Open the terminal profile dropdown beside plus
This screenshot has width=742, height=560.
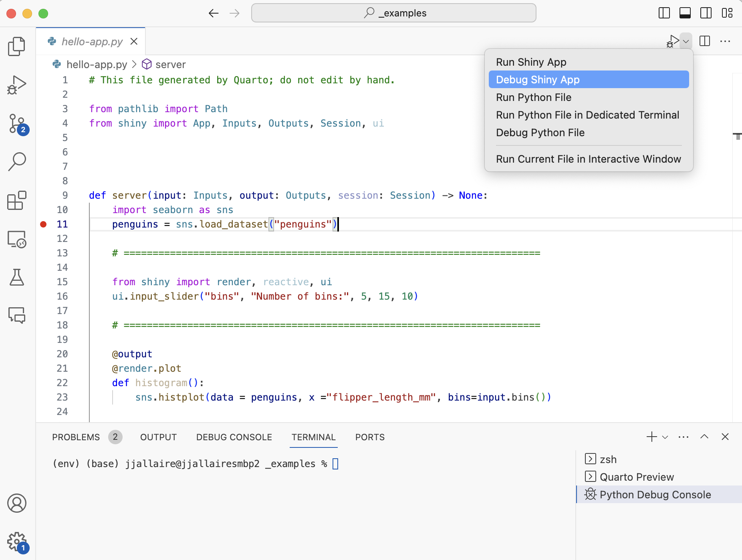click(665, 437)
